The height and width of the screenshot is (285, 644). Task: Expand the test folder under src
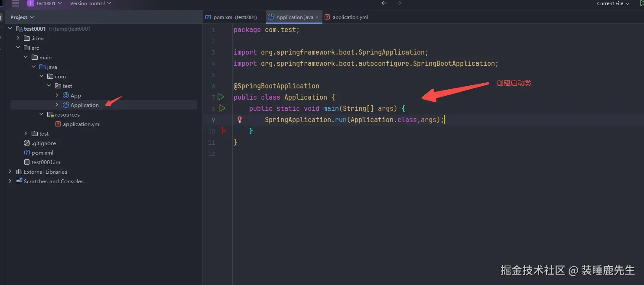tap(26, 134)
